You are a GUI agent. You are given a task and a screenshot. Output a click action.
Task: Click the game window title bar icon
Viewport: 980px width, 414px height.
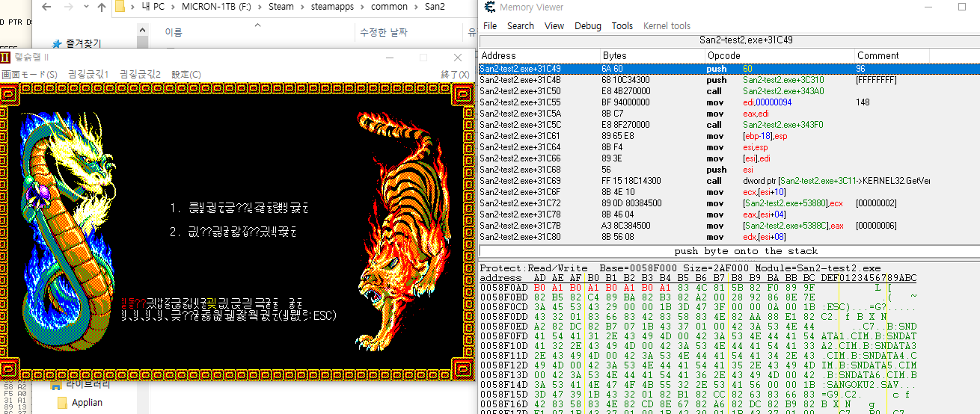point(6,58)
